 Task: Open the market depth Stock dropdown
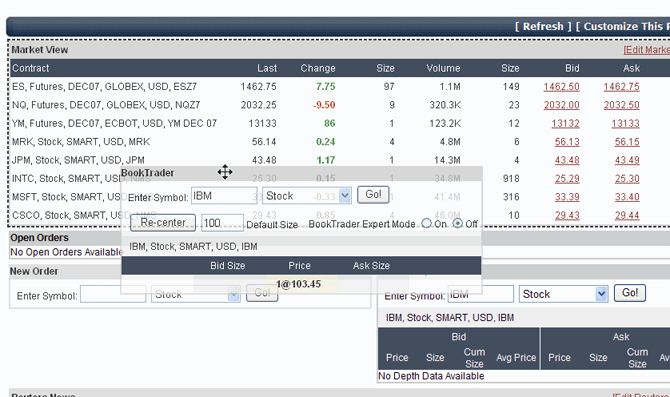click(564, 294)
